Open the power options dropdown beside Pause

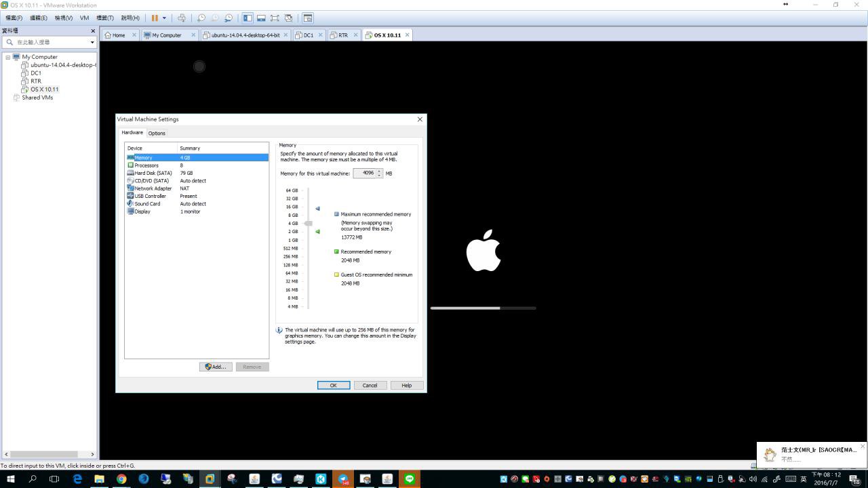tap(164, 18)
